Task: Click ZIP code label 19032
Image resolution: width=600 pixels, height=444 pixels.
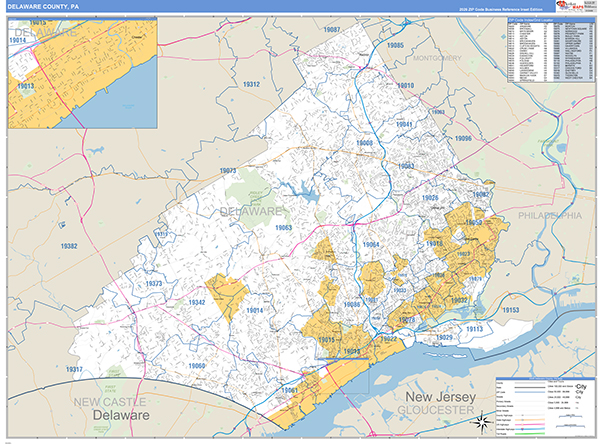Action: [x=459, y=300]
